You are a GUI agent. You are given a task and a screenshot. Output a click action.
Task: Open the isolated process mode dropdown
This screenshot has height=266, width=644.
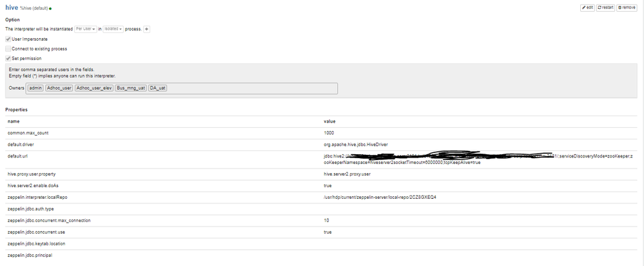pos(113,29)
